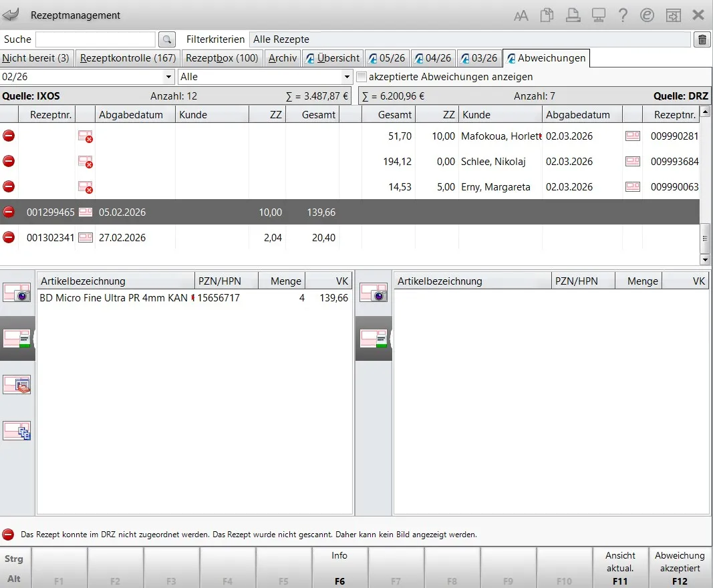Click scrollbar up arrow of prescriptions table
713x588 pixels.
point(705,111)
